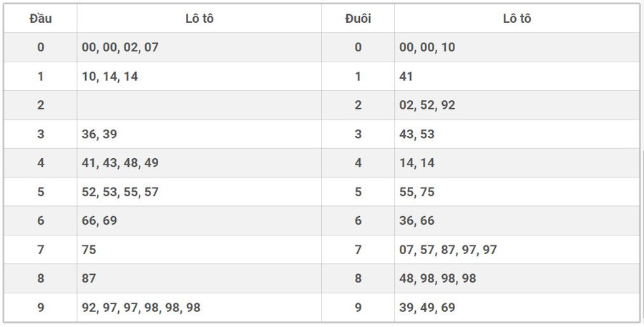Click the empty Lô tô cell for Đầu 2
The width and height of the screenshot is (644, 327).
pos(199,105)
